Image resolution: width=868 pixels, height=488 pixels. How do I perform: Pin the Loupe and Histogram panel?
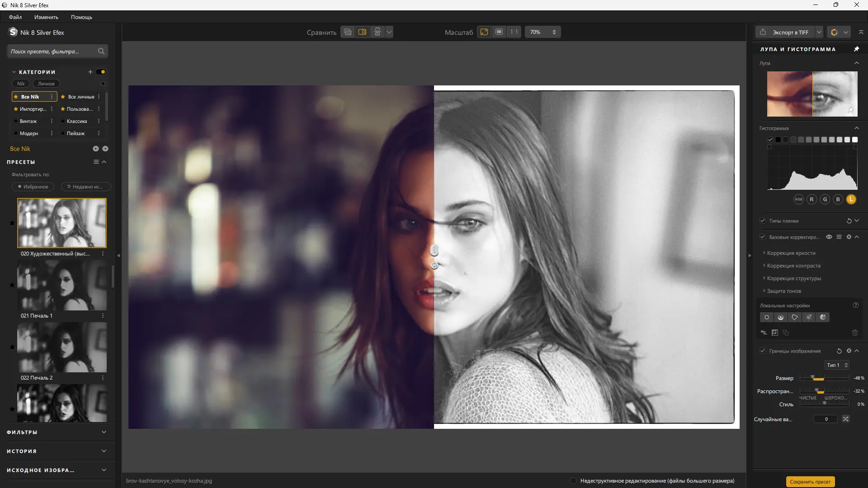(856, 49)
